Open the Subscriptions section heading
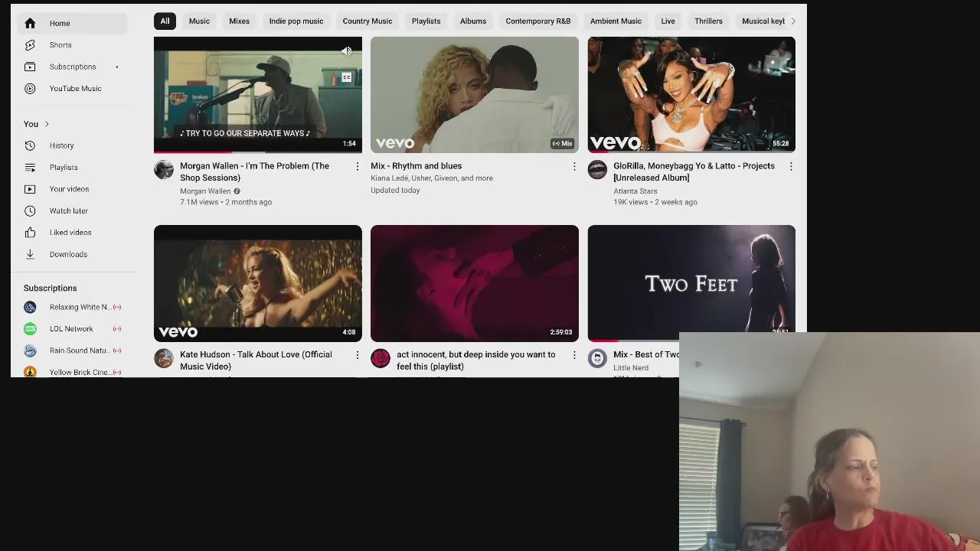The width and height of the screenshot is (980, 551). pos(51,289)
